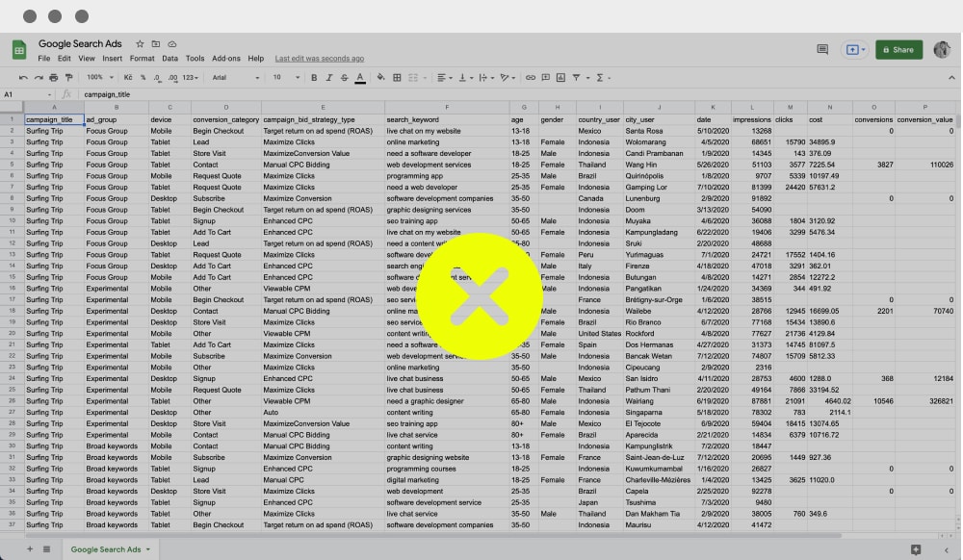Redo the last action

click(39, 78)
